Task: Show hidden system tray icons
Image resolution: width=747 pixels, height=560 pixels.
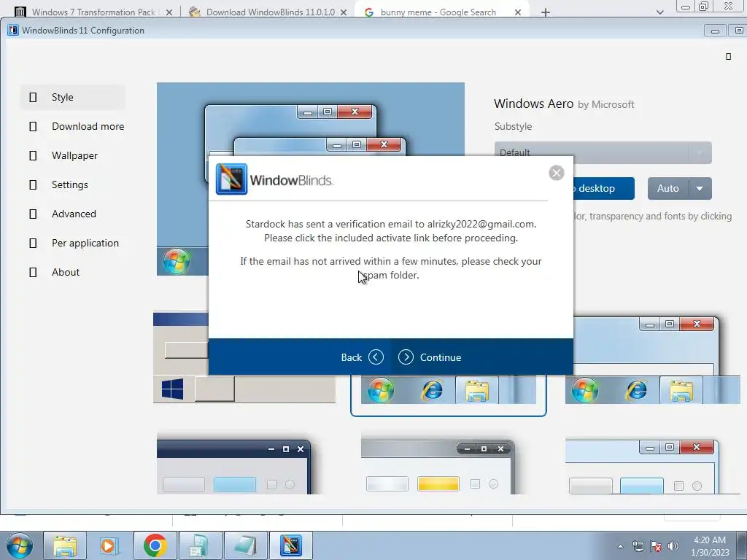Action: pyautogui.click(x=620, y=546)
